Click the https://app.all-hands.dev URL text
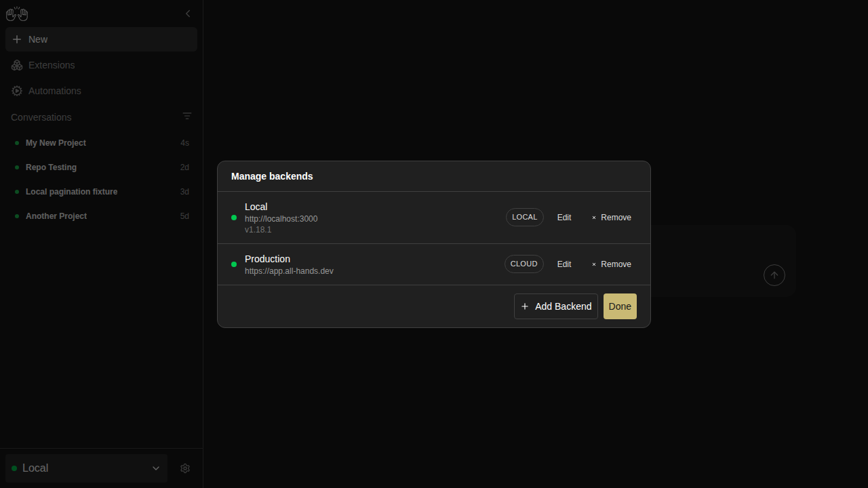868x488 pixels. click(289, 271)
